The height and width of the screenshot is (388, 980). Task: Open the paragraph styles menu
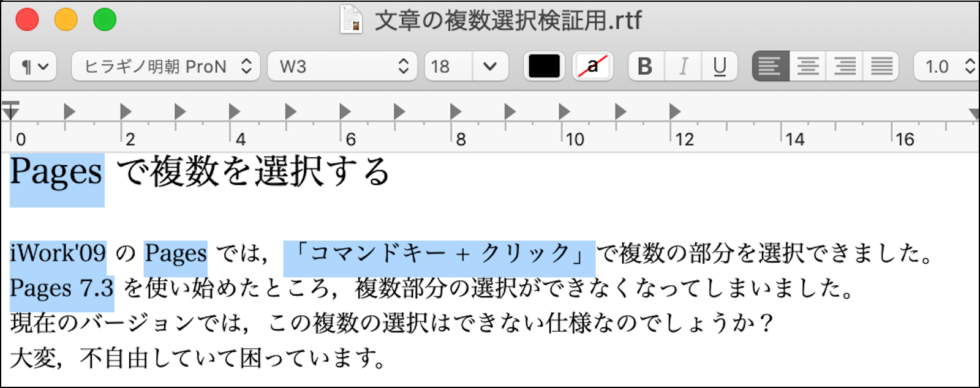coord(33,66)
